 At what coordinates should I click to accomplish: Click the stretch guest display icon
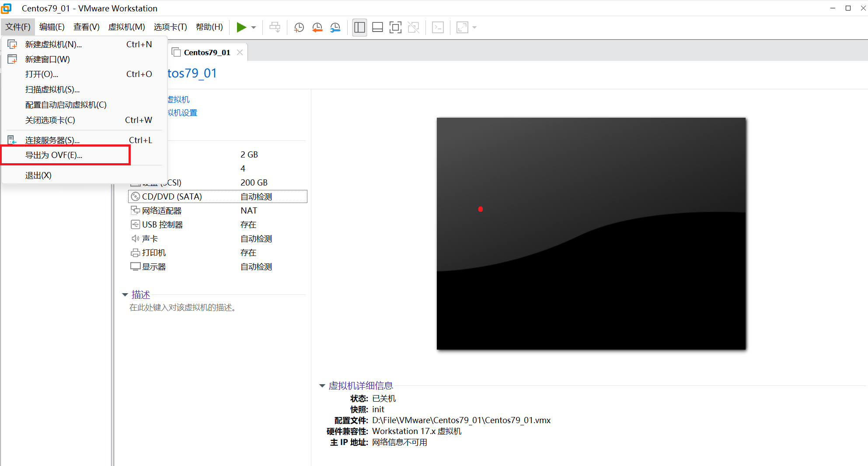click(462, 27)
